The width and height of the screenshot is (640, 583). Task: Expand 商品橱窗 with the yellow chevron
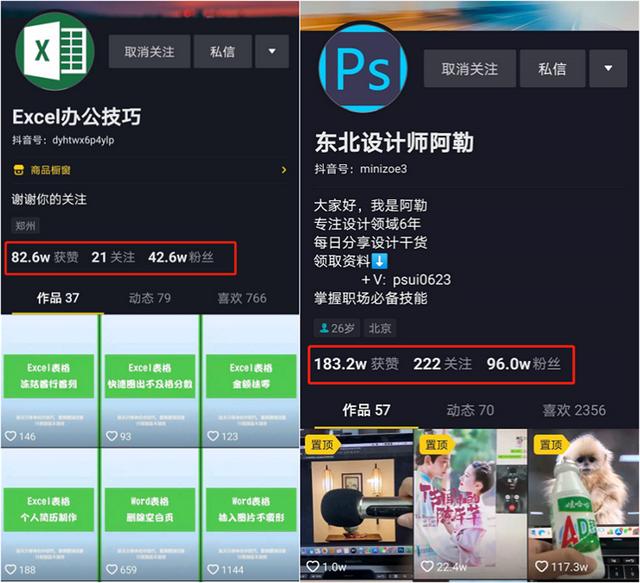[x=284, y=170]
